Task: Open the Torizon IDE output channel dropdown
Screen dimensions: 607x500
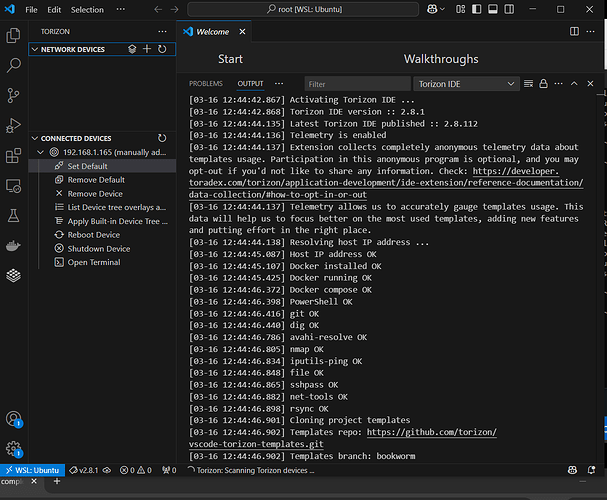Action: pyautogui.click(x=466, y=84)
